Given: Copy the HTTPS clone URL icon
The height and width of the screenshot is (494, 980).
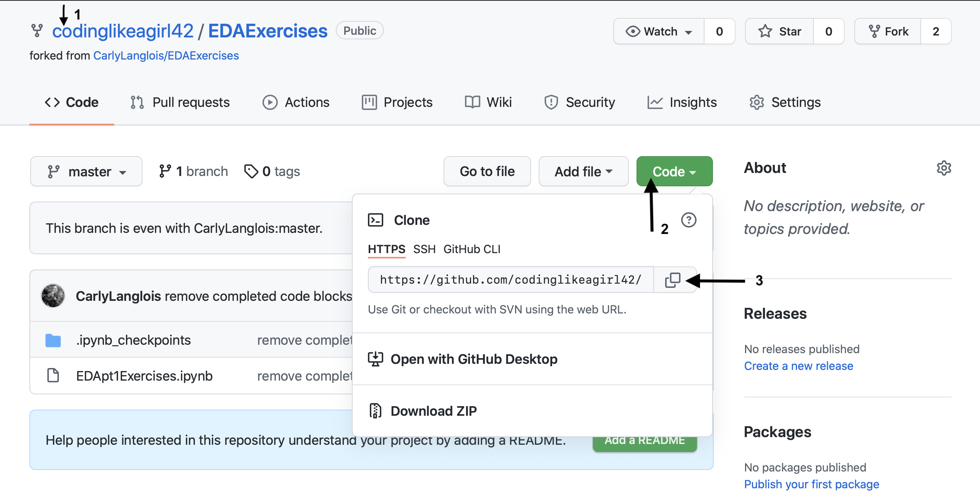Looking at the screenshot, I should pos(673,280).
